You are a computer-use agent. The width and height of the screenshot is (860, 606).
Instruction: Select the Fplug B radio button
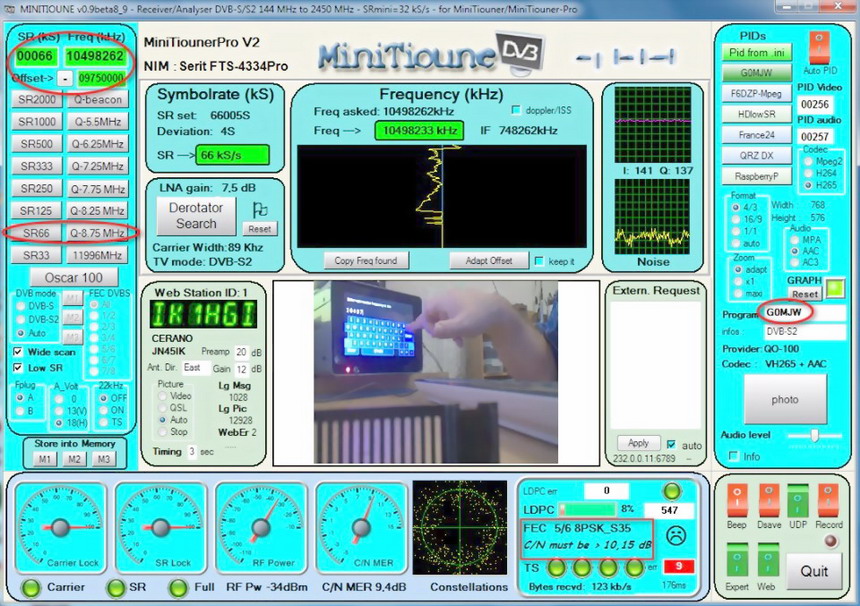tap(20, 411)
